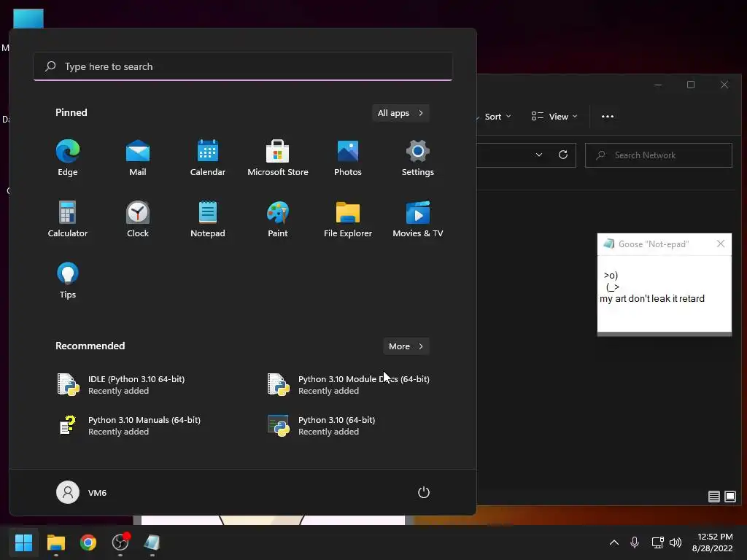Launch Movies & TV
The image size is (747, 560).
coord(418,219)
